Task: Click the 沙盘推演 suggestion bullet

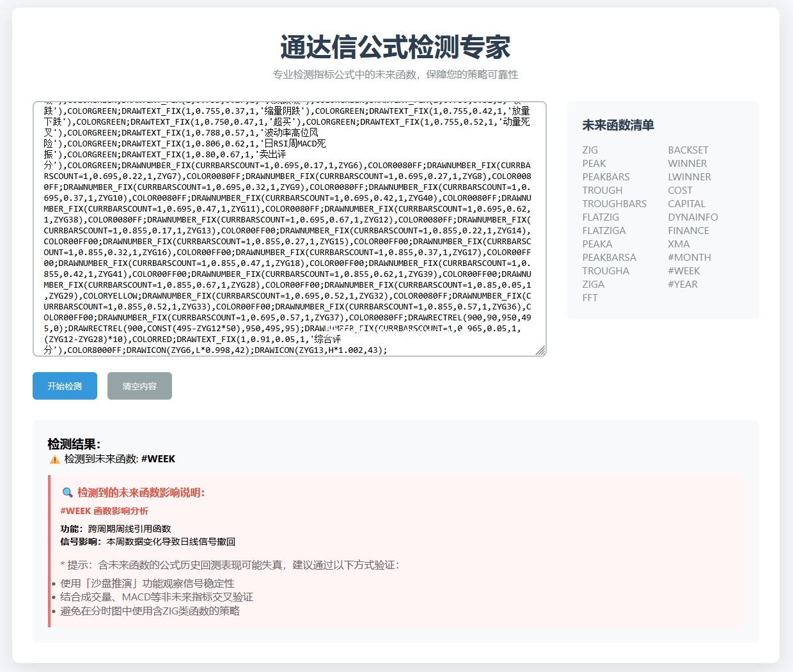Action: (x=147, y=583)
